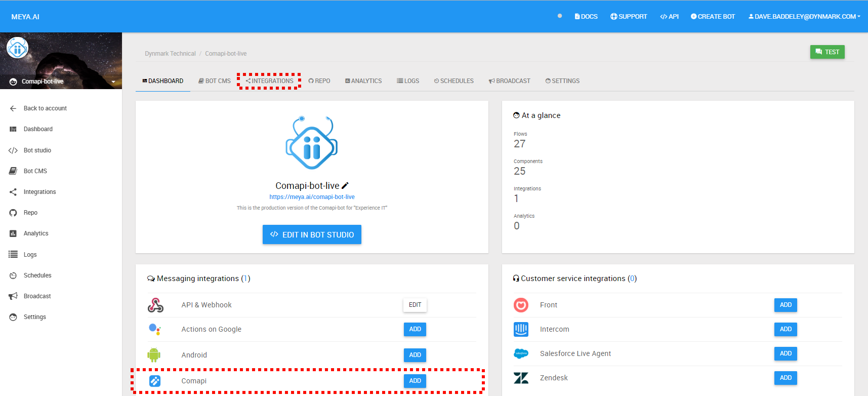This screenshot has height=396, width=868.
Task: Click the Customer service integrations (0) heading
Action: pyautogui.click(x=575, y=279)
